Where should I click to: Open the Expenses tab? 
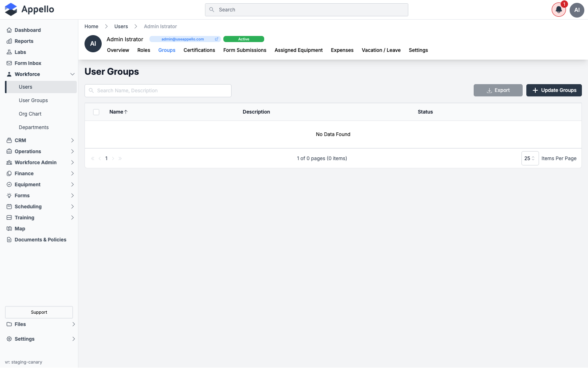click(342, 50)
